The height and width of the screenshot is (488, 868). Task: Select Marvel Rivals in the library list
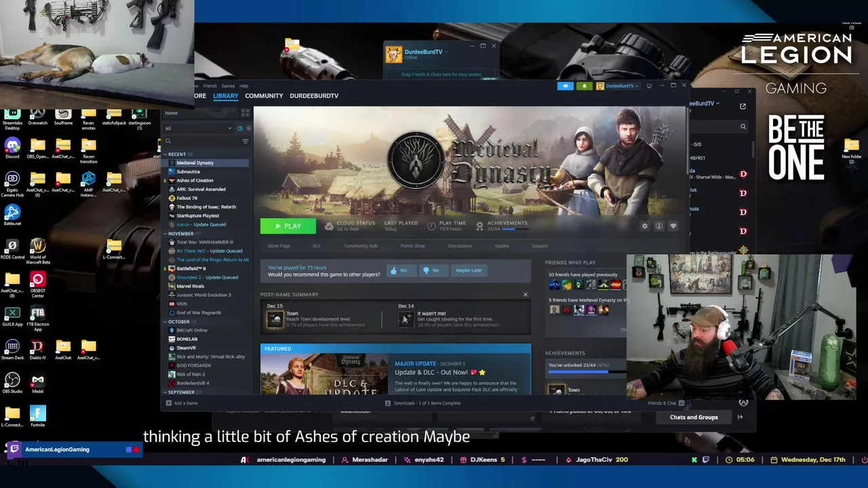190,286
